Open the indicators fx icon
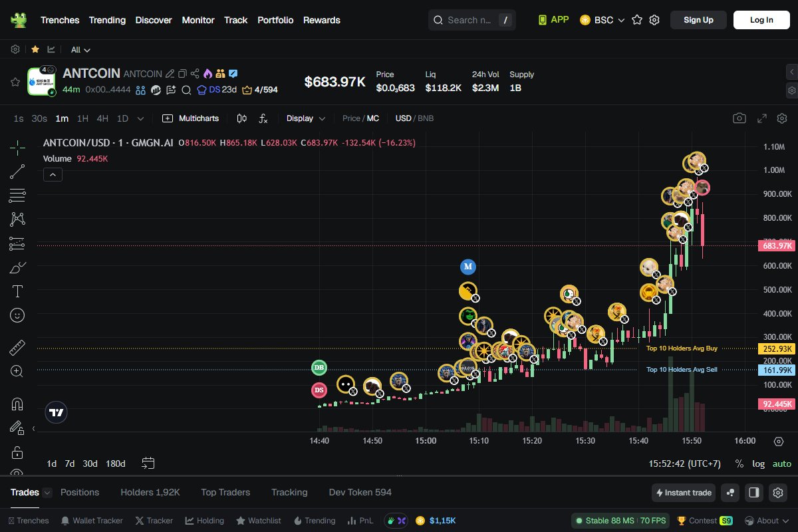Screen dimensions: 798x532 coord(263,118)
